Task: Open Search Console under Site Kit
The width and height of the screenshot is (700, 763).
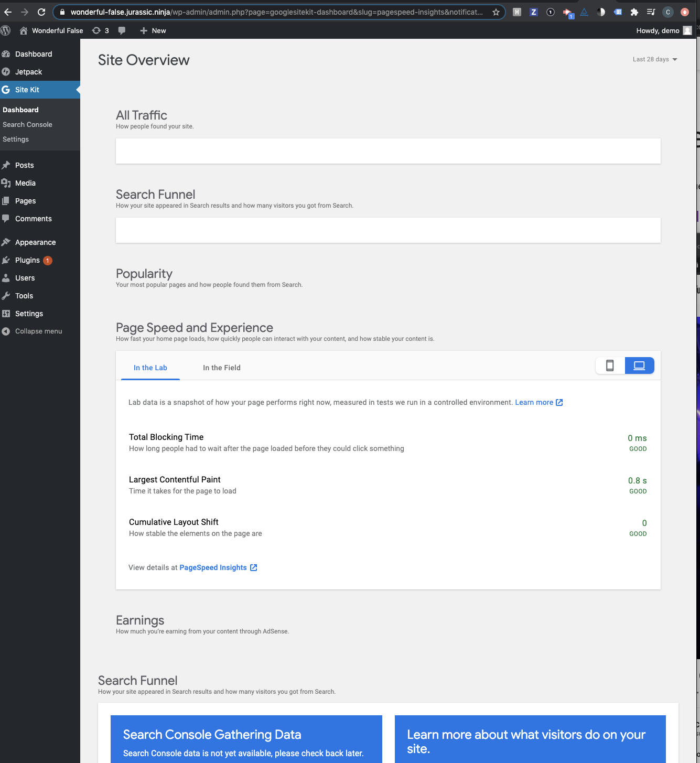Action: 27,124
